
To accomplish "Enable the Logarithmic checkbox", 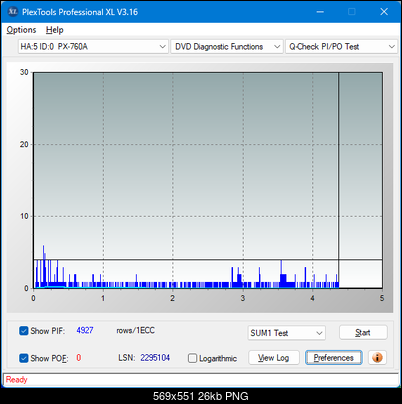I will (x=192, y=358).
